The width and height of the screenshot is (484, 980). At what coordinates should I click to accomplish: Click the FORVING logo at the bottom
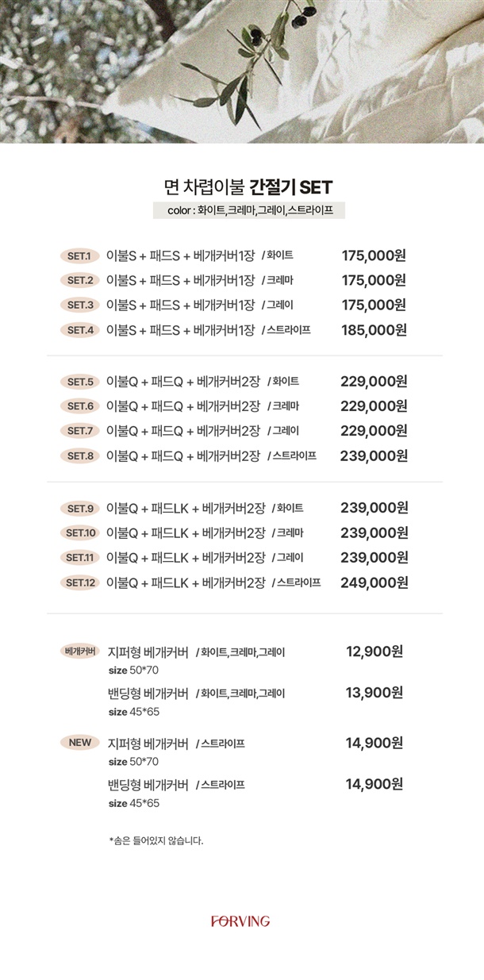[x=240, y=921]
